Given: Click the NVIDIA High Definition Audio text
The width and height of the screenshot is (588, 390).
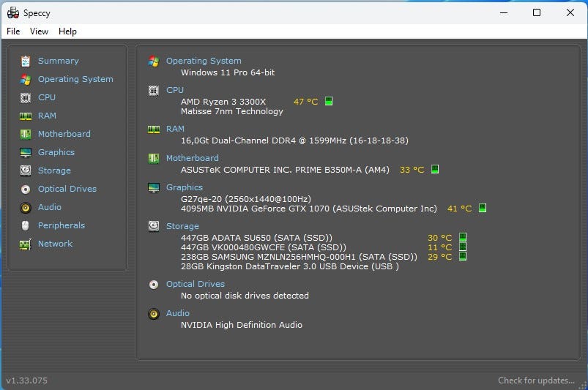Looking at the screenshot, I should 242,325.
